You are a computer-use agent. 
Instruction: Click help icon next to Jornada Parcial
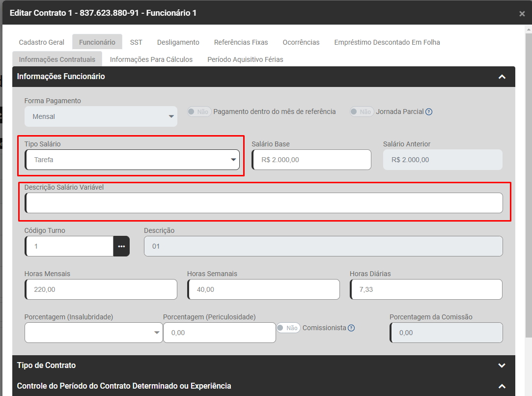429,112
